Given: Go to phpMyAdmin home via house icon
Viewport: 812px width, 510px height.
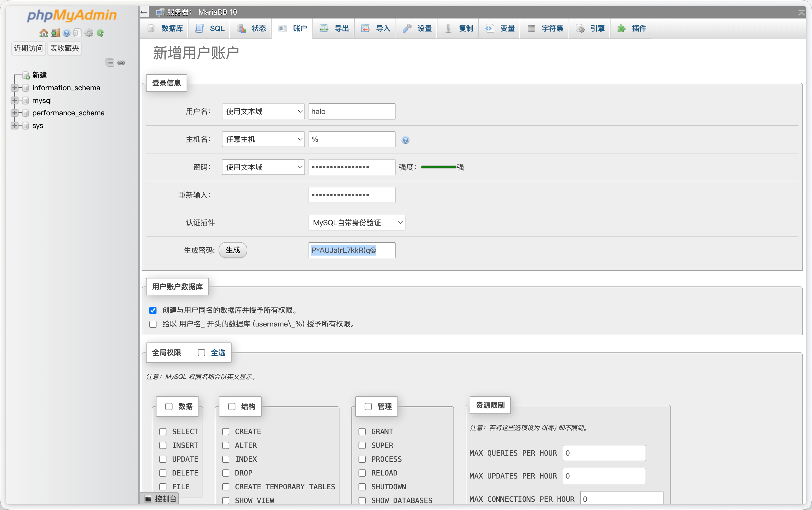Looking at the screenshot, I should 44,33.
